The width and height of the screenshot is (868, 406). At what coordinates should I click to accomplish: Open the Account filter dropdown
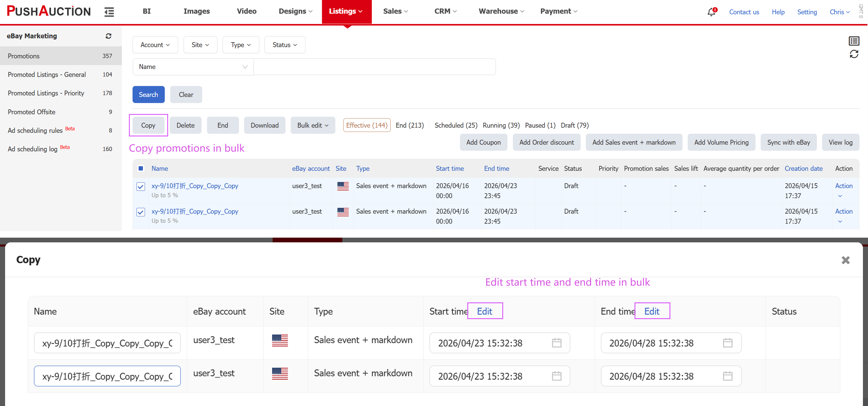coord(155,44)
